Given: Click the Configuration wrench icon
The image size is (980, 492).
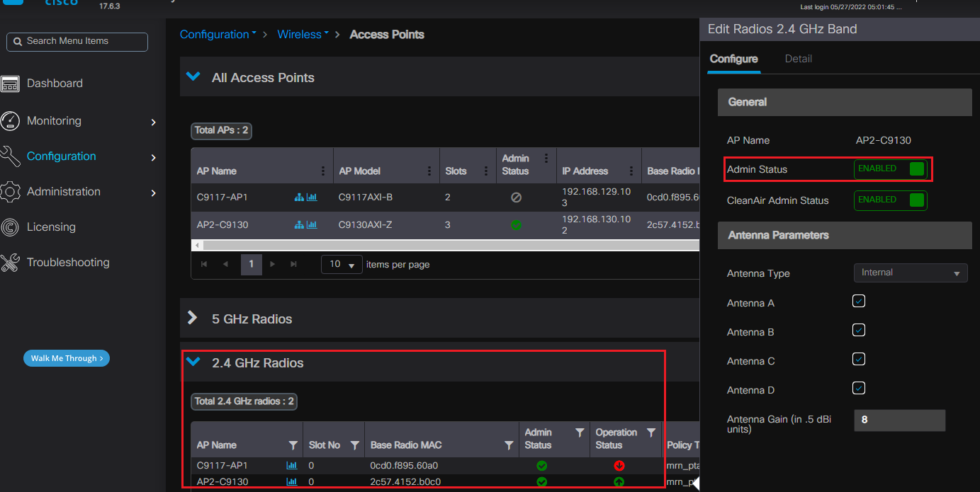Looking at the screenshot, I should tap(10, 156).
